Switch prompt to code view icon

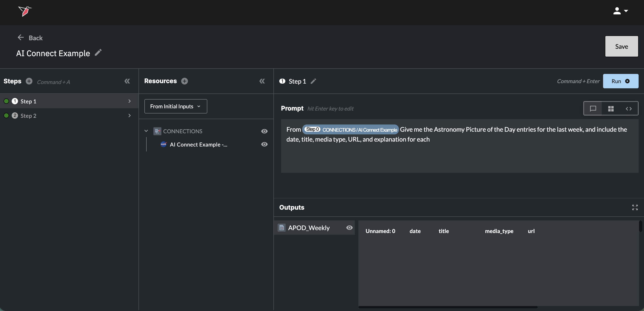628,108
